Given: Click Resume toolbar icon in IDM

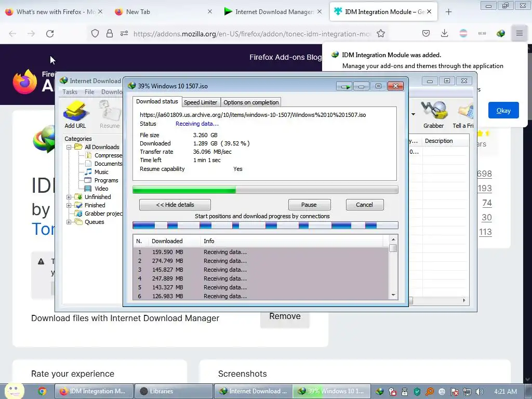Looking at the screenshot, I should click(x=110, y=115).
